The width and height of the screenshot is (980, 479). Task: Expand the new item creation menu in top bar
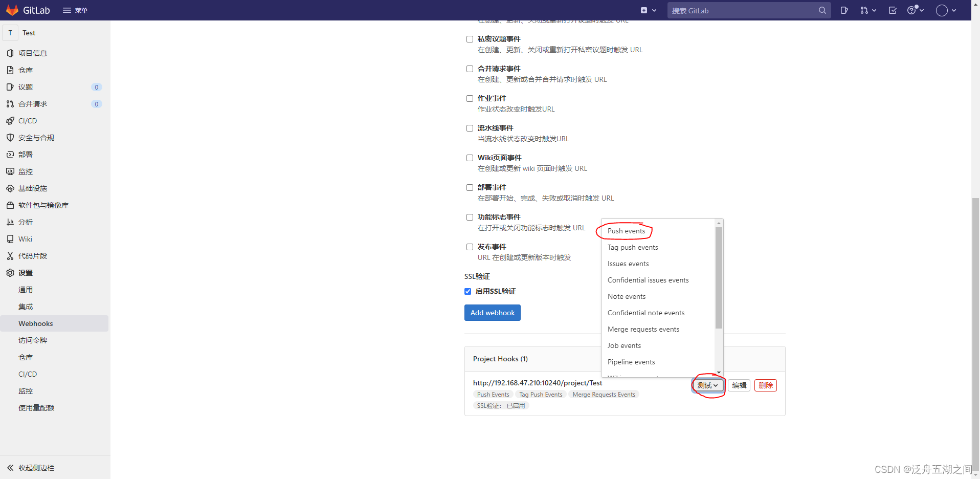[x=648, y=10]
